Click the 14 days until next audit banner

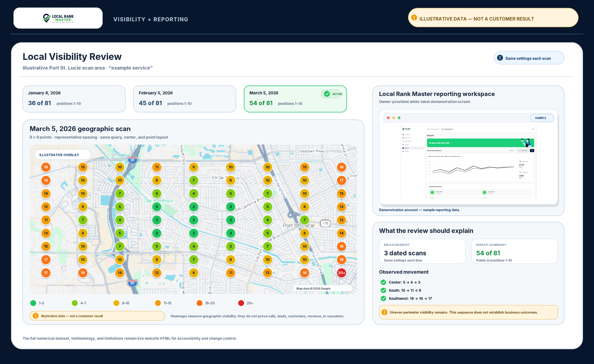(481, 143)
